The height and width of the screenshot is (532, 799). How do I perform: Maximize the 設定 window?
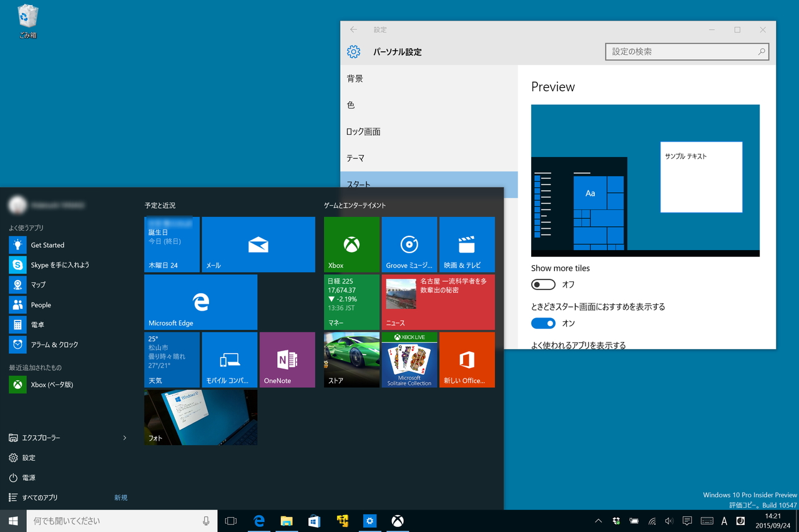[737, 30]
